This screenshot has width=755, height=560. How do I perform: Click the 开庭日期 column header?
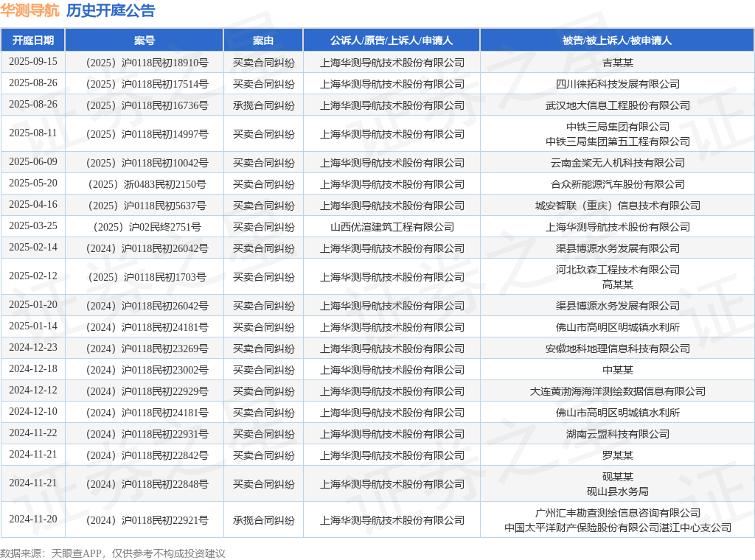(x=32, y=41)
